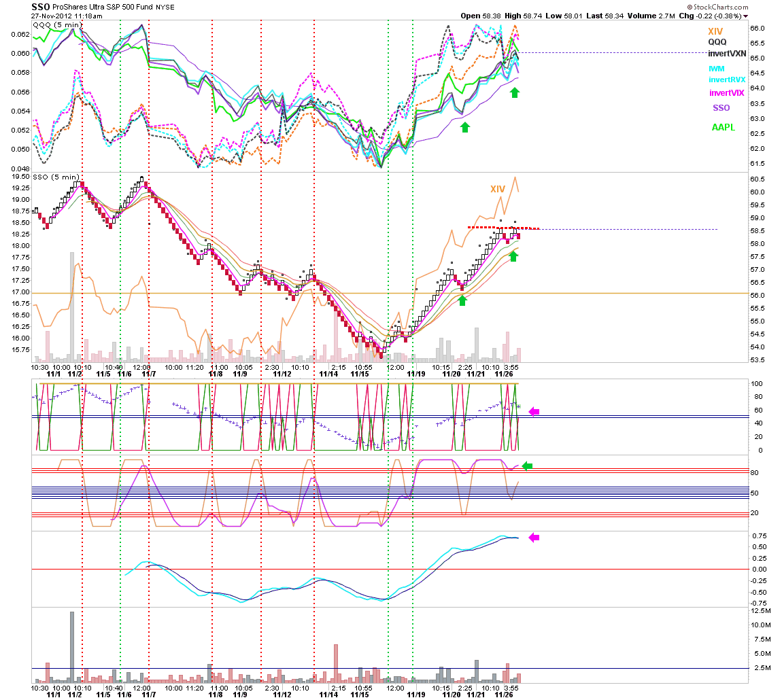
Task: Click the red down-triangle beside Chg
Action: (745, 16)
